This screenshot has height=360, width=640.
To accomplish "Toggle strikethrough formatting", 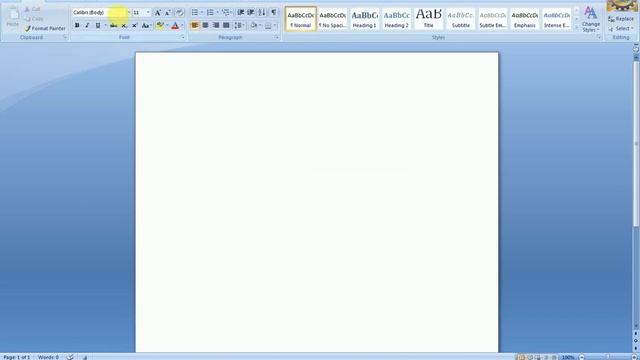I will 113,25.
